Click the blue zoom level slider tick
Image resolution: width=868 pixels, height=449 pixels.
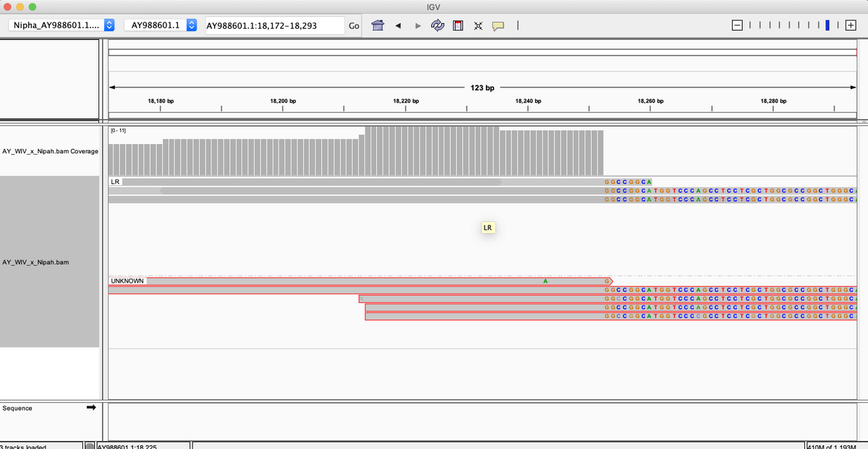coord(826,24)
